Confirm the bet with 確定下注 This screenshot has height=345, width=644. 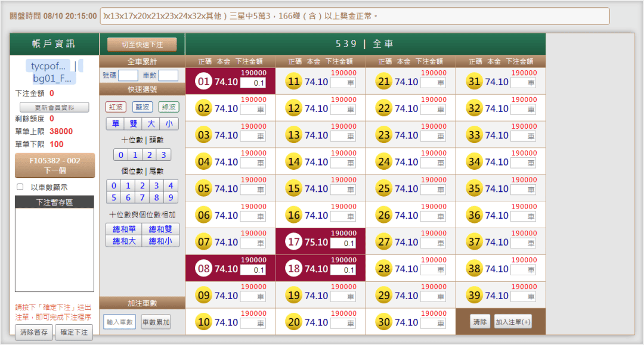(74, 332)
